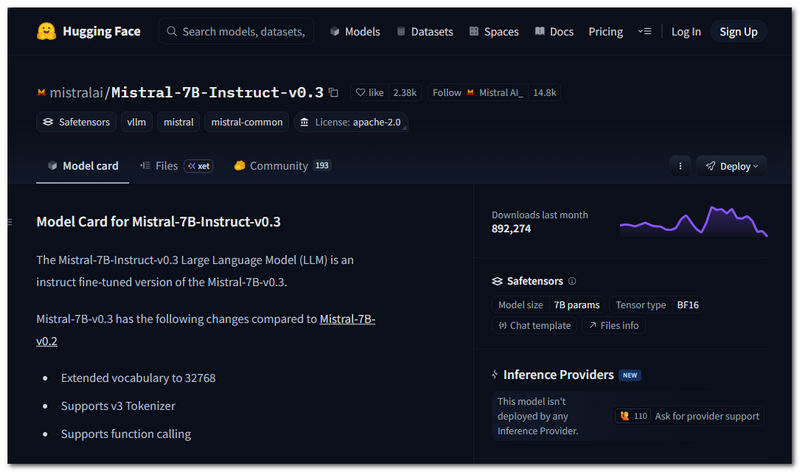Click the Hugging Face emoji logo

[45, 32]
